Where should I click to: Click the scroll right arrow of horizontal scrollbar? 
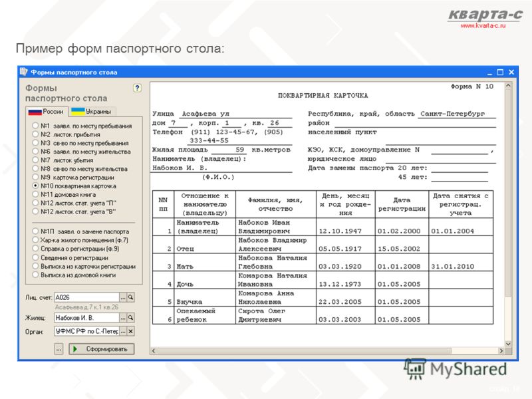(x=501, y=351)
